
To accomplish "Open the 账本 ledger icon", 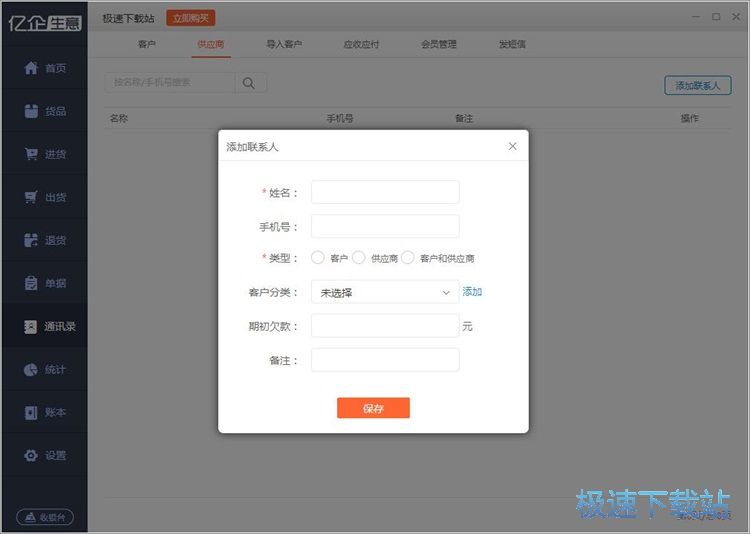I will [31, 412].
